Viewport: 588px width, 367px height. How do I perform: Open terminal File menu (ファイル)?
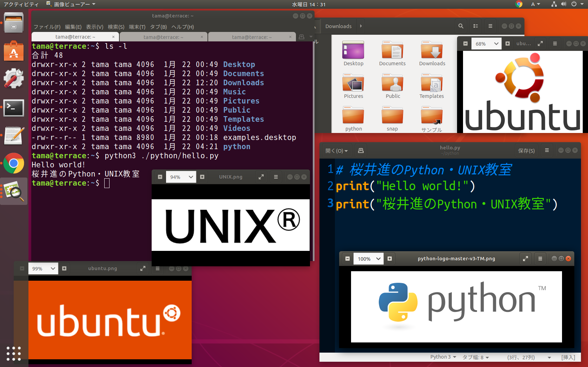tap(47, 27)
